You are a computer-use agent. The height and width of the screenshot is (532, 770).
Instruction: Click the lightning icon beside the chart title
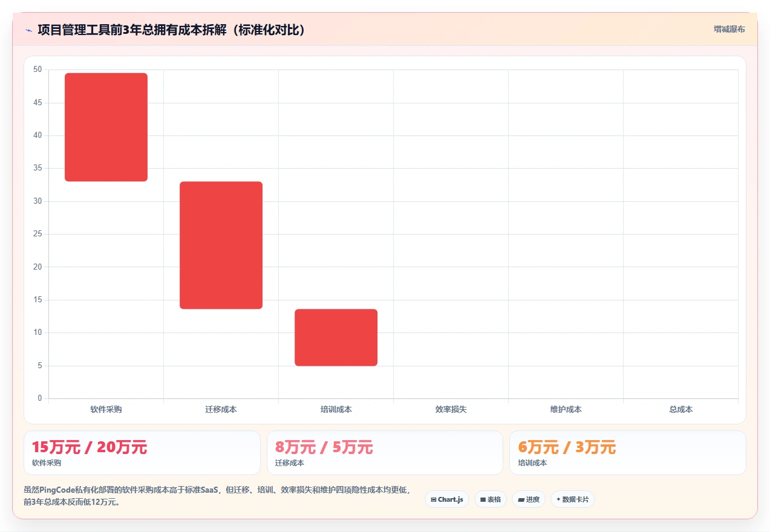click(28, 30)
